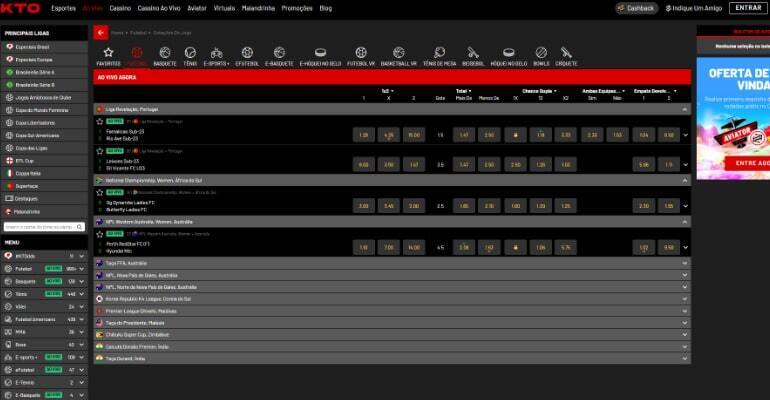The height and width of the screenshot is (400, 770).
Task: Open the 1x2 market dropdown
Action: [388, 91]
